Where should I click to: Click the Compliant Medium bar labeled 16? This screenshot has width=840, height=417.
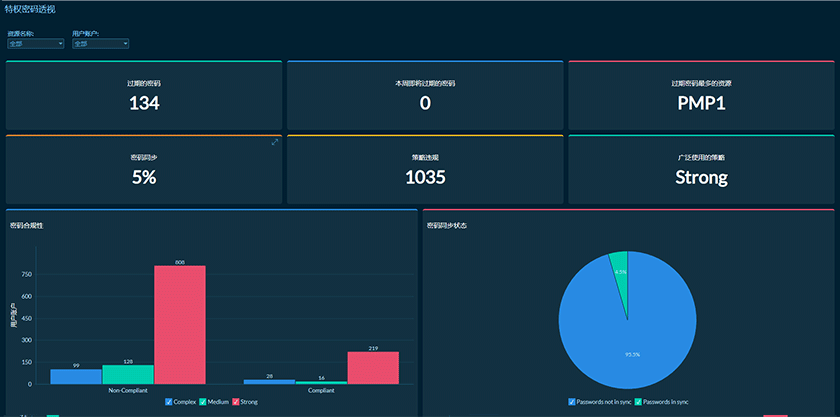[321, 383]
